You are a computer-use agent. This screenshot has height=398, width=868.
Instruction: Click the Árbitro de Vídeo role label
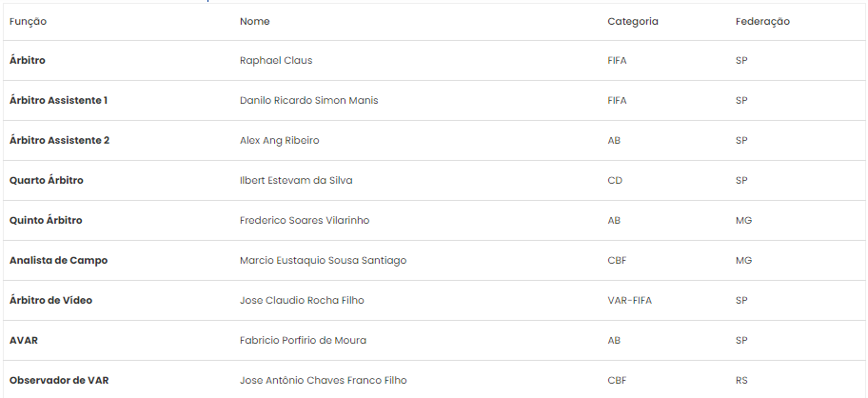pyautogui.click(x=51, y=300)
